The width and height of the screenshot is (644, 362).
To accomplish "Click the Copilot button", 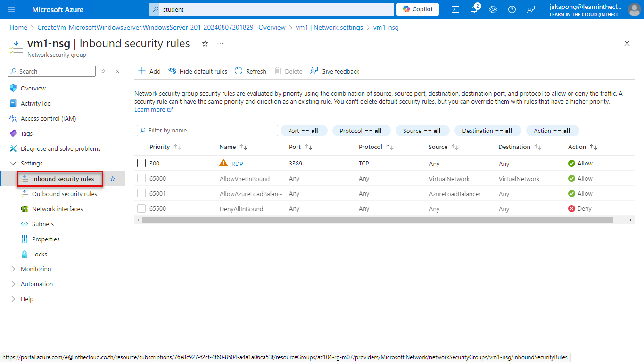I will pos(418,9).
